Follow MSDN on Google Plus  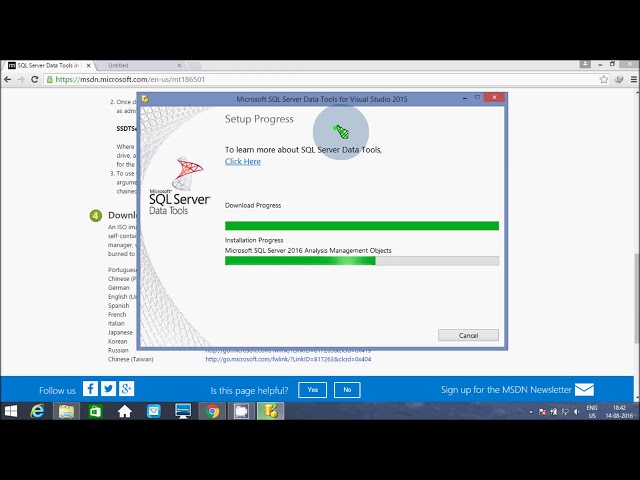pos(126,389)
